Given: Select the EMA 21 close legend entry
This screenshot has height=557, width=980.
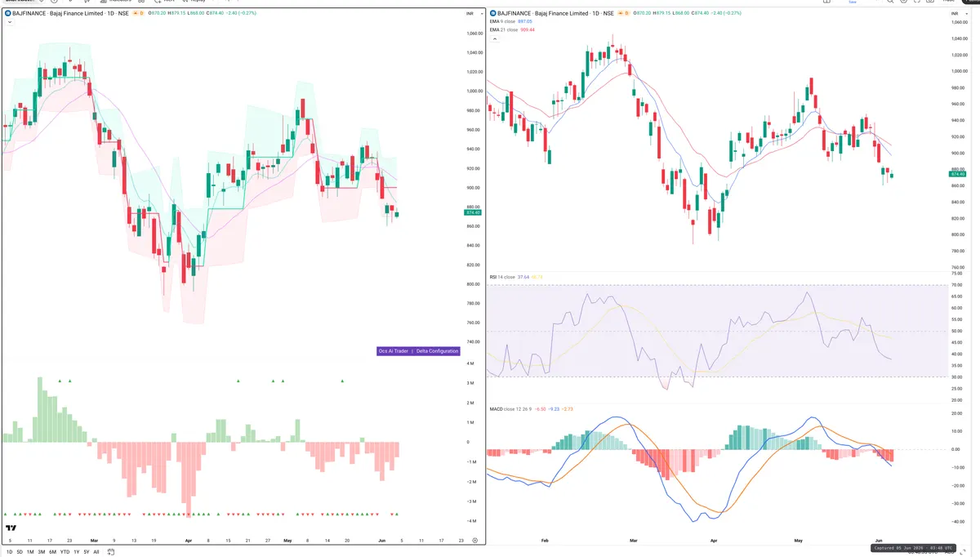Looking at the screenshot, I should click(505, 30).
